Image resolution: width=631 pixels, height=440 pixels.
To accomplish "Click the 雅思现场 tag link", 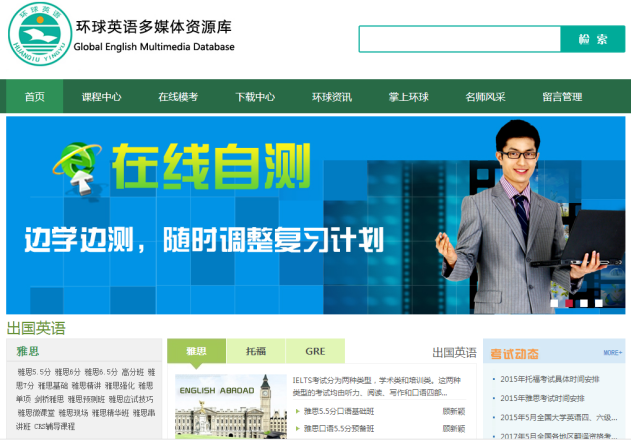I will tap(73, 413).
